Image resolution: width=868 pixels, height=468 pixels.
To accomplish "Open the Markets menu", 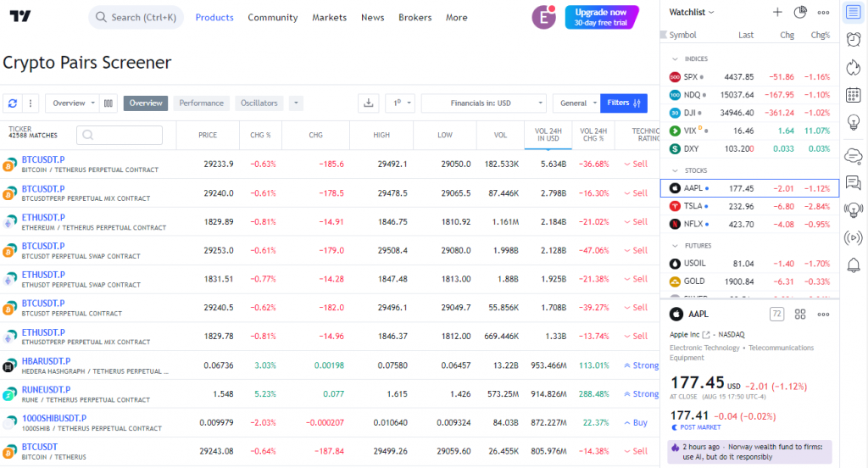I will click(329, 17).
